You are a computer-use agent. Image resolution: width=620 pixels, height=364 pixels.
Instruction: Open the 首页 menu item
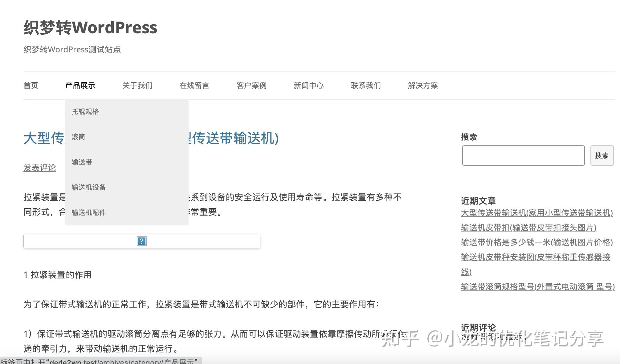click(31, 86)
